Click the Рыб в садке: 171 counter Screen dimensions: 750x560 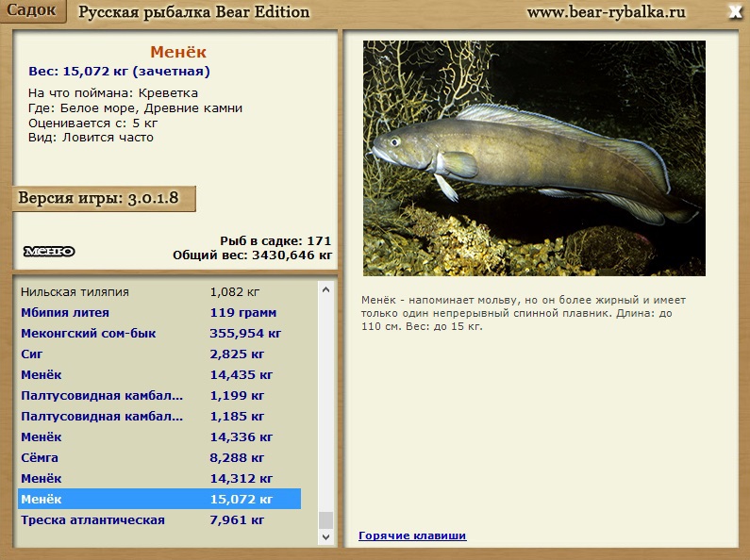point(275,240)
